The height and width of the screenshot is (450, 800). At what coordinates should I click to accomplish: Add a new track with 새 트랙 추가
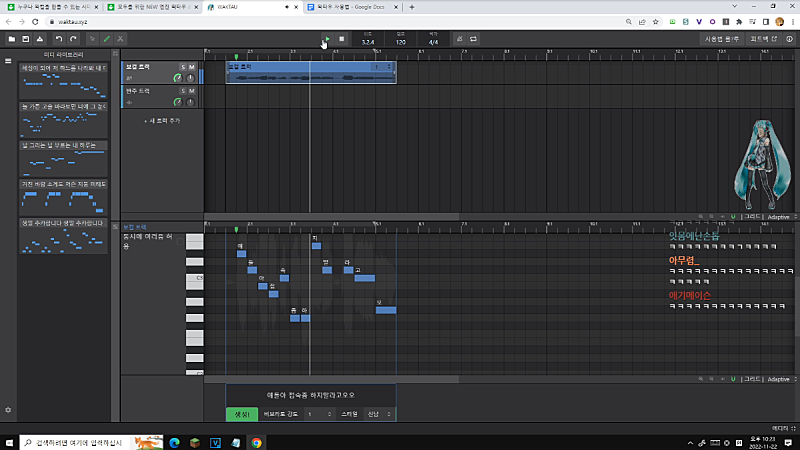161,119
